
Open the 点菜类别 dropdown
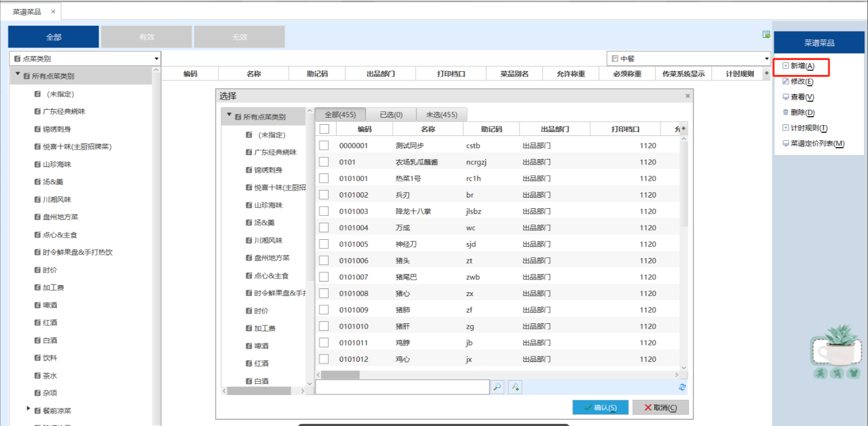pos(156,58)
